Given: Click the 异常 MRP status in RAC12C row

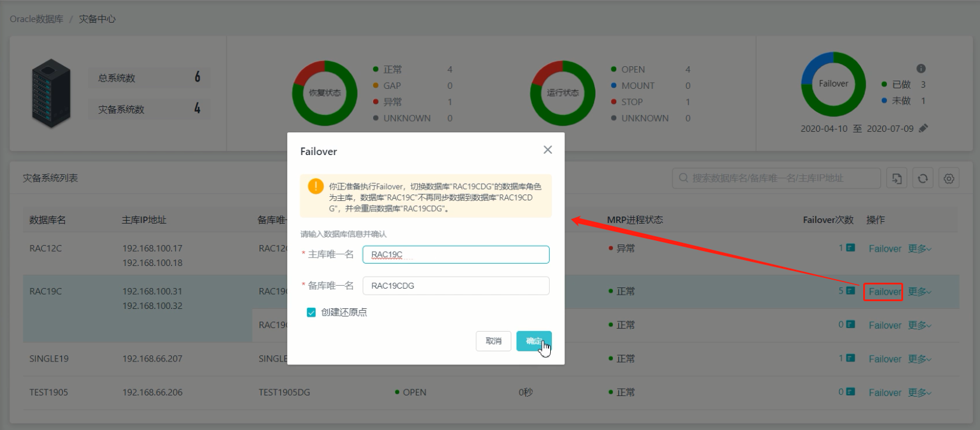Looking at the screenshot, I should click(x=622, y=249).
